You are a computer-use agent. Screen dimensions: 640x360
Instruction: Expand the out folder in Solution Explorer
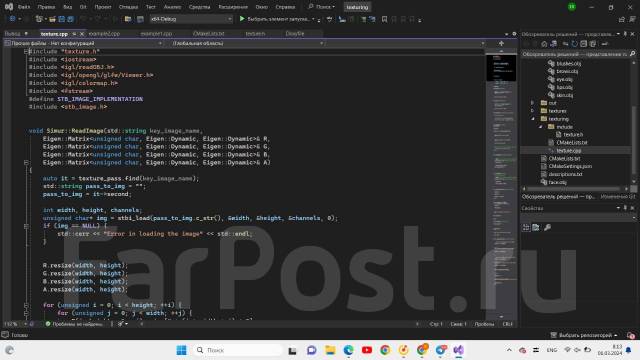click(533, 103)
